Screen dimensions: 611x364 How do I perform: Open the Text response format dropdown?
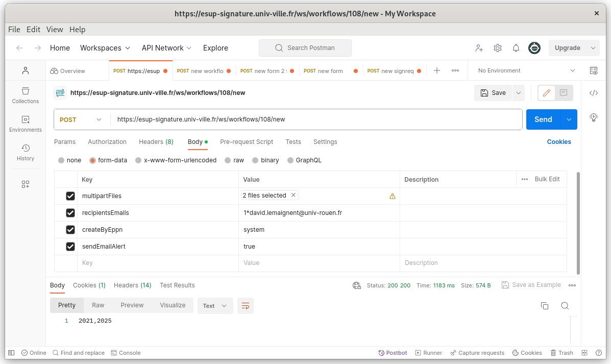pos(215,306)
